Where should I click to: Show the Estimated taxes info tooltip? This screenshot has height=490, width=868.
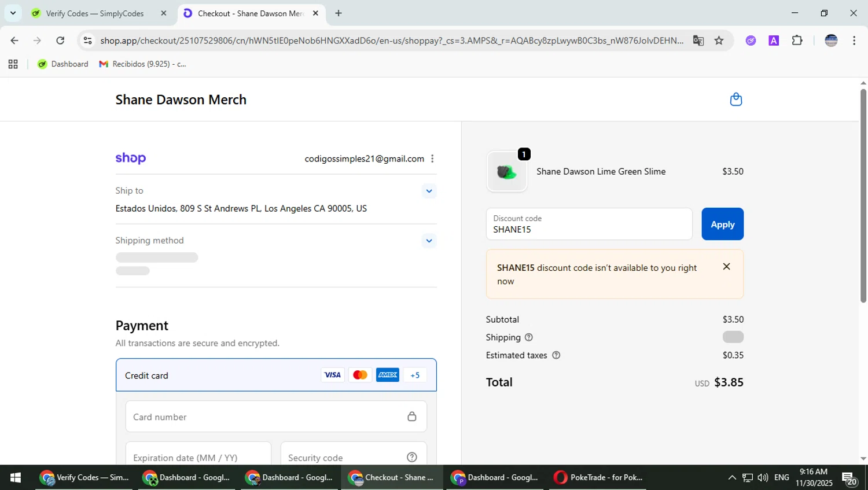pos(556,355)
